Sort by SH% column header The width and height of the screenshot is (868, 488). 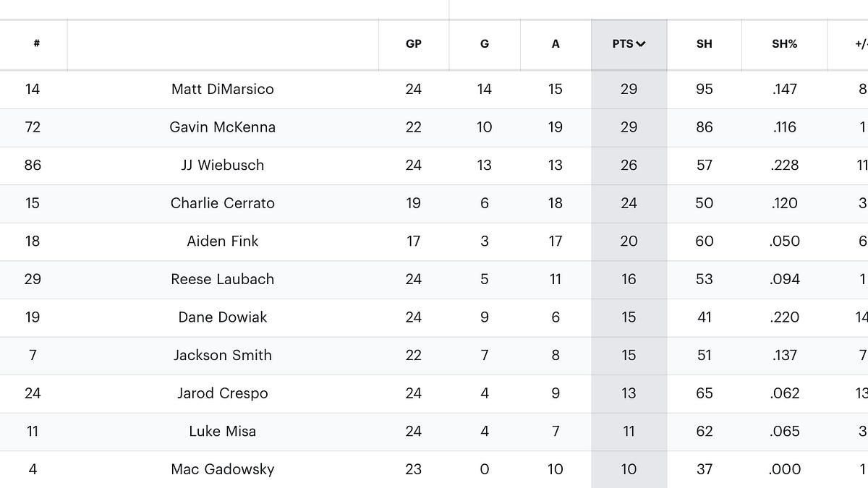pyautogui.click(x=784, y=44)
